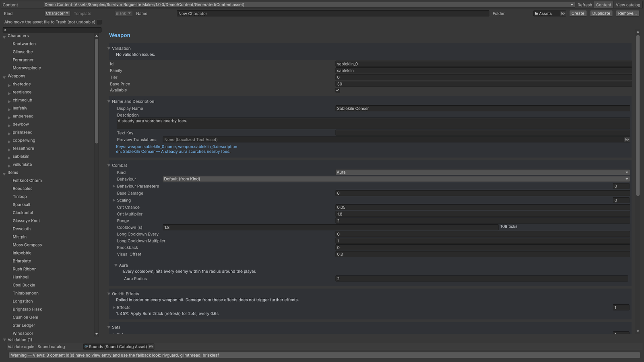Image resolution: width=644 pixels, height=362 pixels.
Task: Click the object picker icon next to Assets folder
Action: click(x=563, y=13)
